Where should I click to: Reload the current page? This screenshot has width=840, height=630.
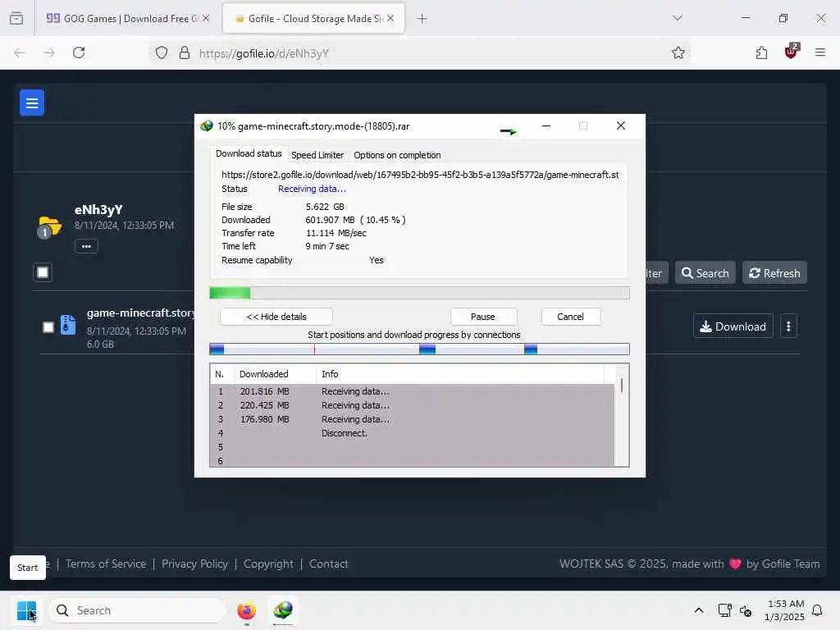click(79, 52)
